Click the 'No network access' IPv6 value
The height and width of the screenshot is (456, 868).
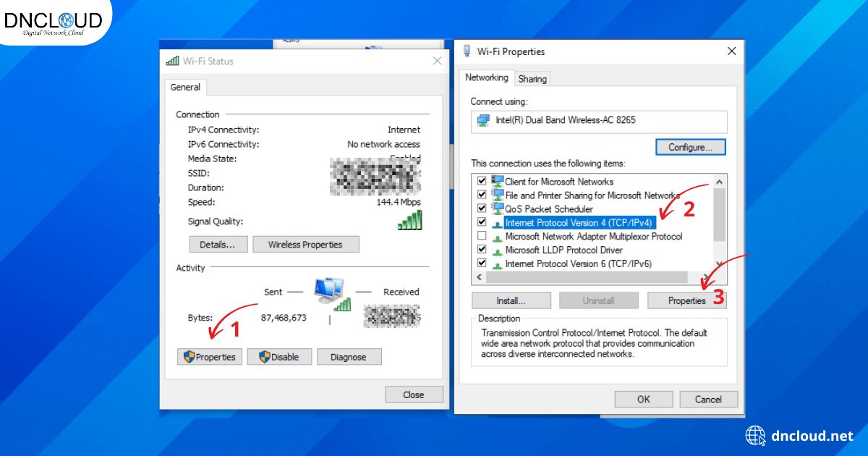click(x=383, y=144)
